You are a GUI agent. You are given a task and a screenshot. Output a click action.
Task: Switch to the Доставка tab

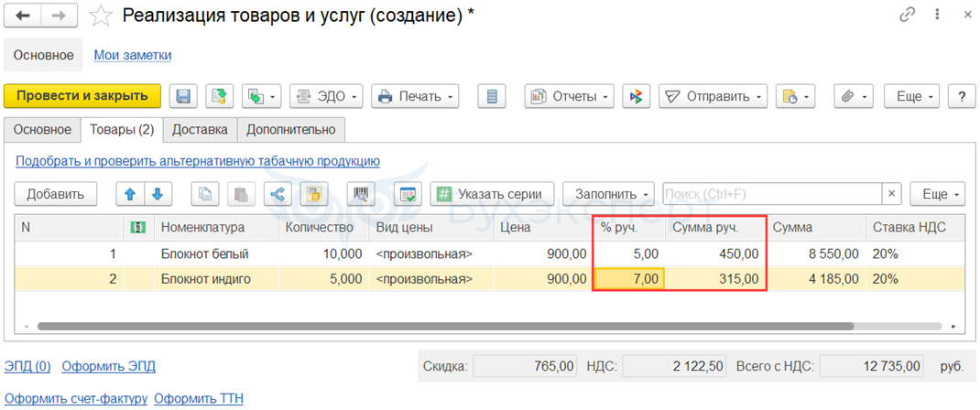(x=200, y=130)
